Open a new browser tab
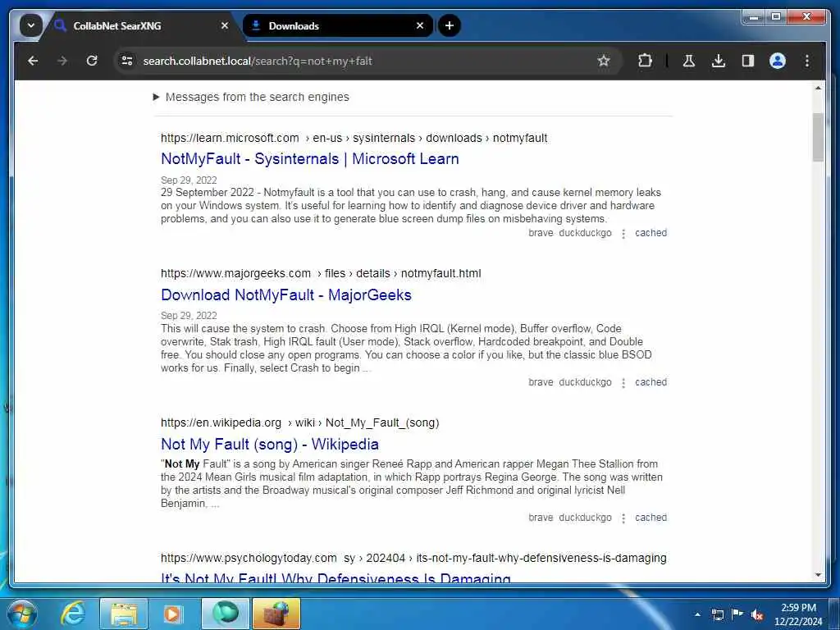 (449, 25)
